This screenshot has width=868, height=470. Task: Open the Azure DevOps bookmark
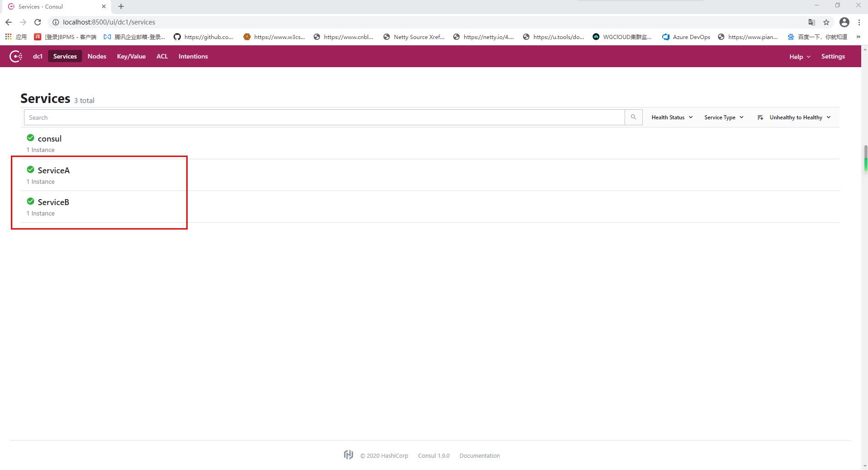(x=686, y=37)
